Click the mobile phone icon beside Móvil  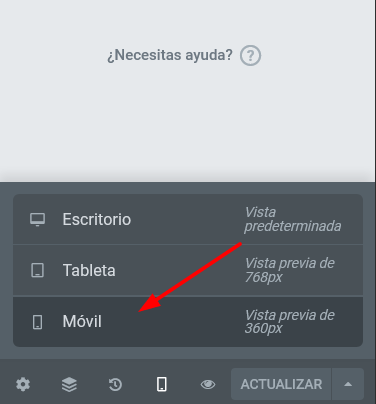click(37, 322)
